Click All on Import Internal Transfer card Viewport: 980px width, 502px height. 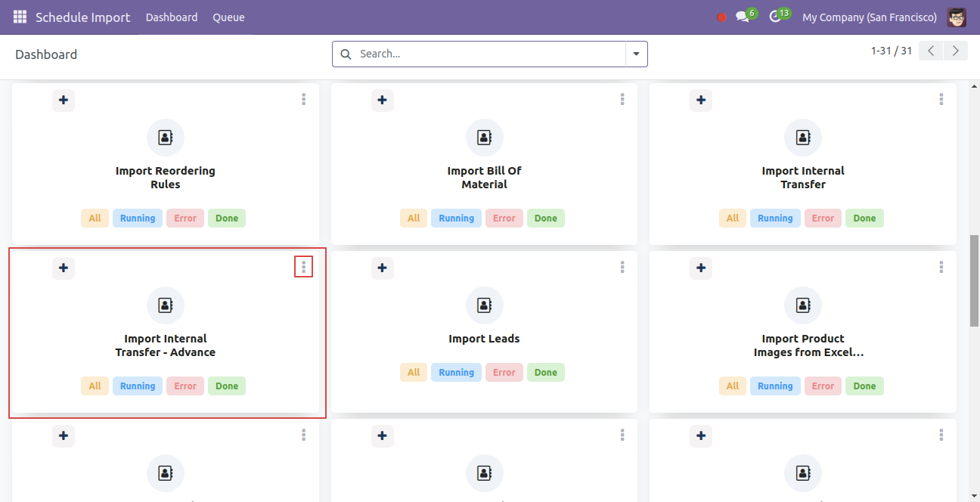click(x=733, y=218)
